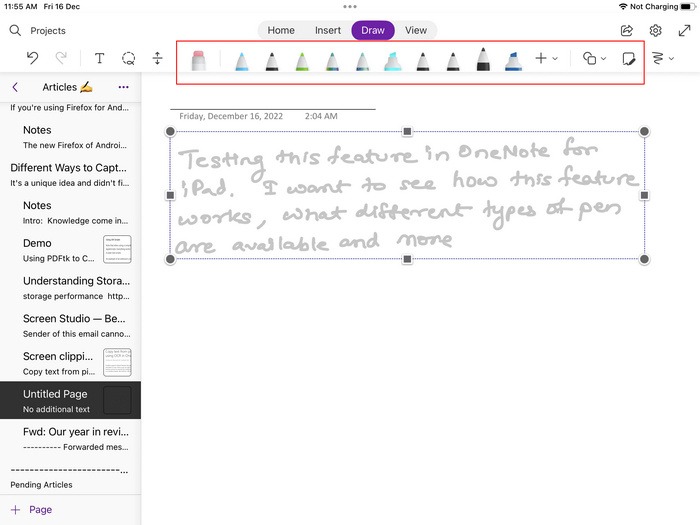Open the add pen plus dropdown
This screenshot has height=525, width=700.
tap(546, 58)
